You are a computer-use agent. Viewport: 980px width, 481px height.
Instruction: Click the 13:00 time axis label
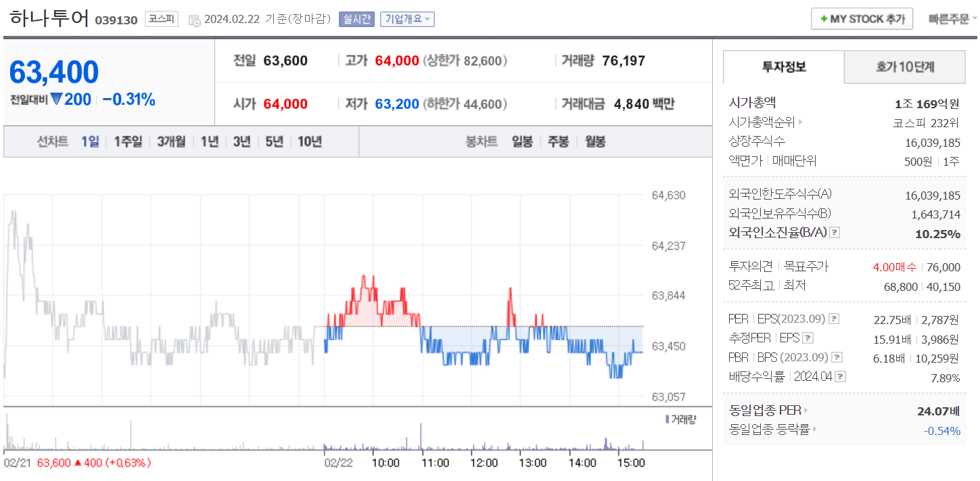(x=533, y=463)
